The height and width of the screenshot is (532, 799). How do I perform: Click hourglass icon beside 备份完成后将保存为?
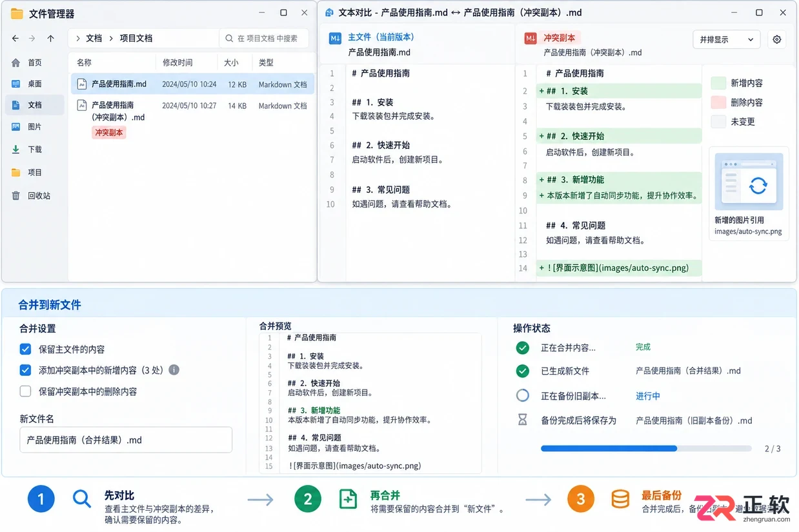point(523,420)
